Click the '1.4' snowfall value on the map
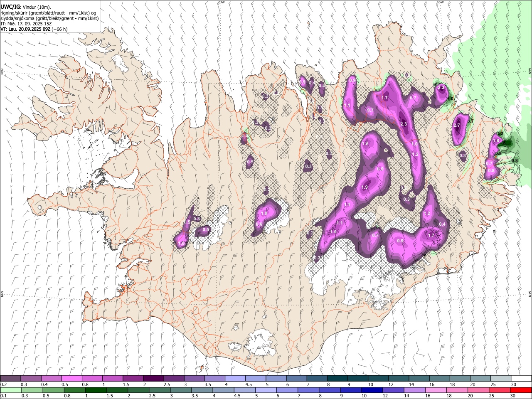This screenshot has height=399, width=532. tap(332, 232)
